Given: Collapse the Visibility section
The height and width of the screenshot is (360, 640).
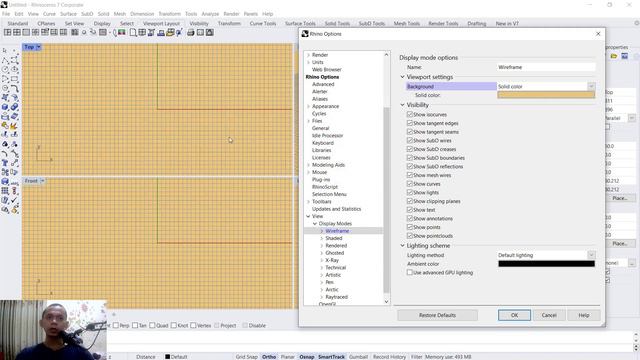Looking at the screenshot, I should [x=402, y=105].
